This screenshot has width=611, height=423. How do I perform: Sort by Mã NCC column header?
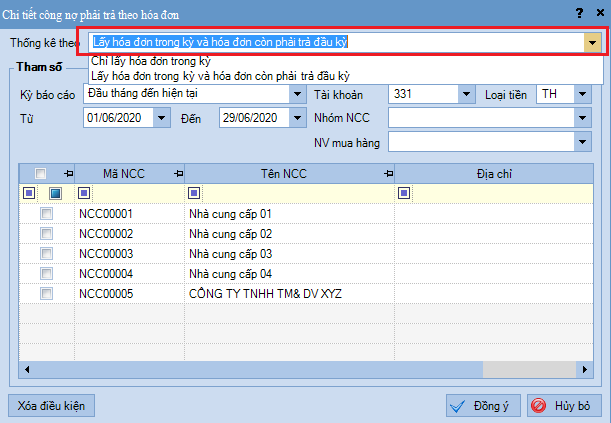[x=124, y=174]
